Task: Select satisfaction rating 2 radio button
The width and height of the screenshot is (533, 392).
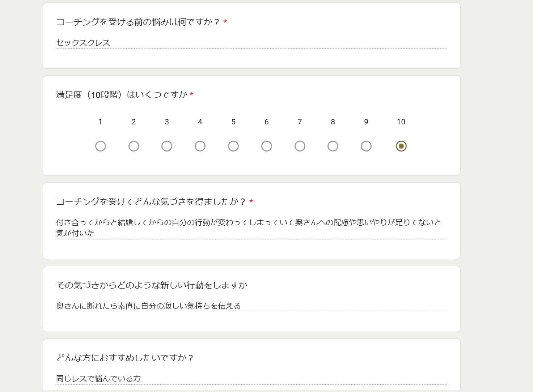Action: coord(134,146)
